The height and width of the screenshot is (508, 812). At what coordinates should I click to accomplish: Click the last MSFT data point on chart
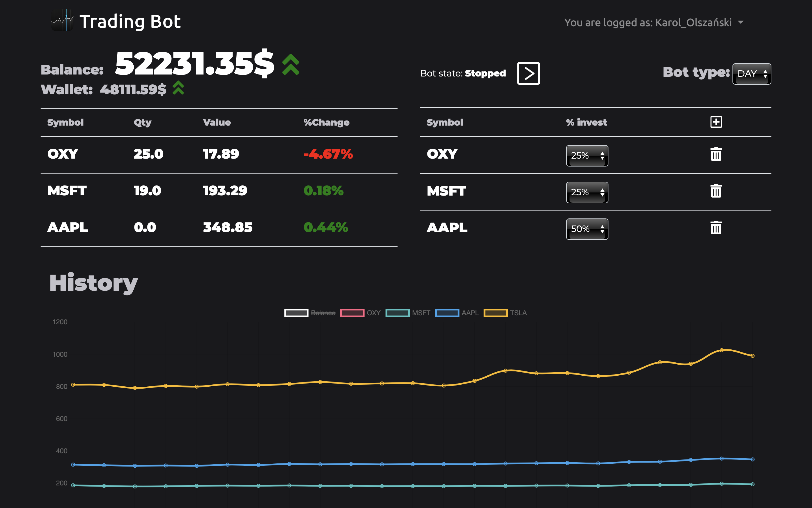click(x=752, y=484)
